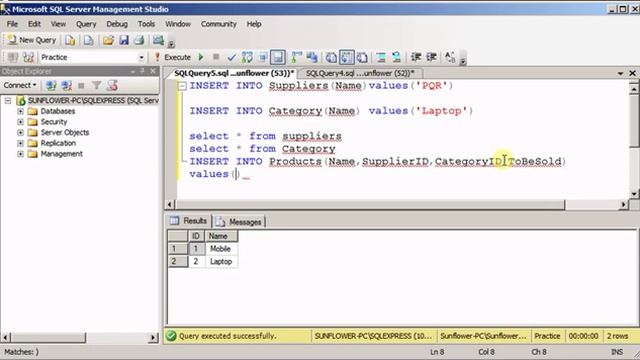Toggle IntelliSense Enabled
The width and height of the screenshot is (640, 360).
[x=278, y=58]
